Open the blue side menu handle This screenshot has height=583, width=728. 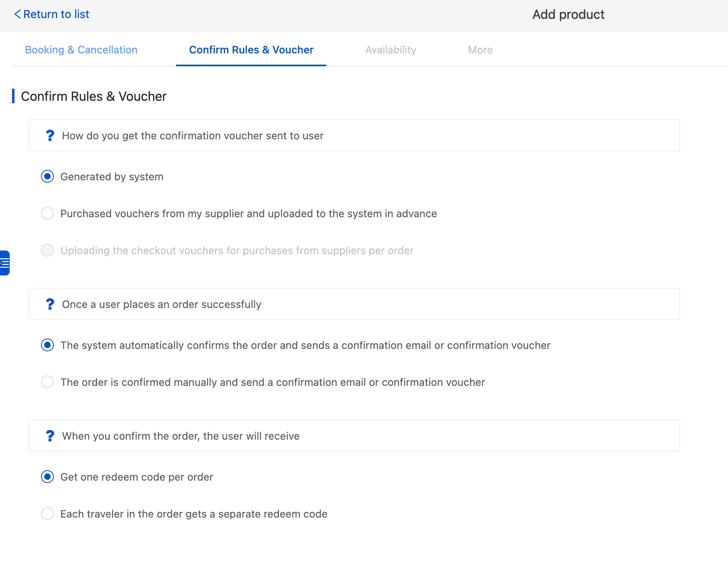(x=4, y=263)
